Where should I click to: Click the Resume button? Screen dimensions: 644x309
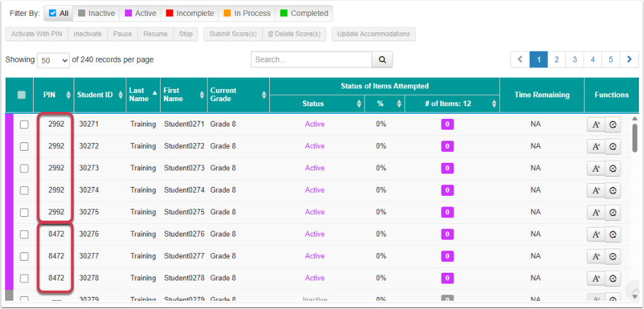(155, 34)
